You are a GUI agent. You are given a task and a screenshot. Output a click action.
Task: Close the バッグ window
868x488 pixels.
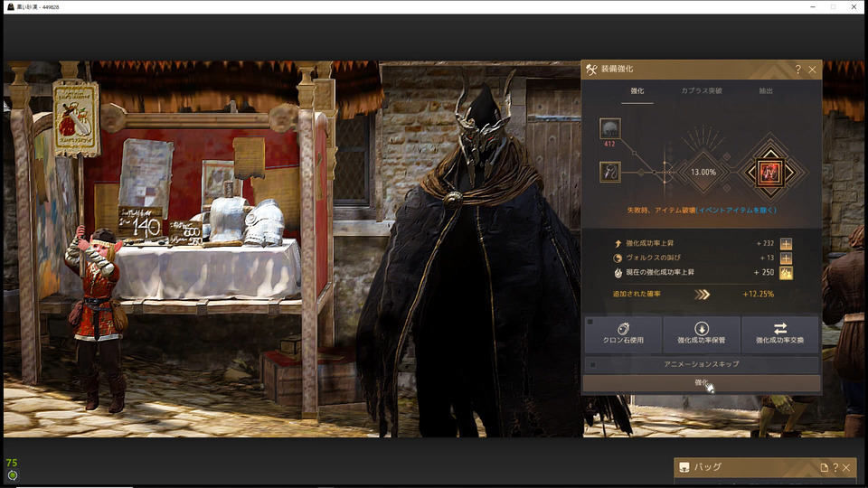click(x=846, y=468)
